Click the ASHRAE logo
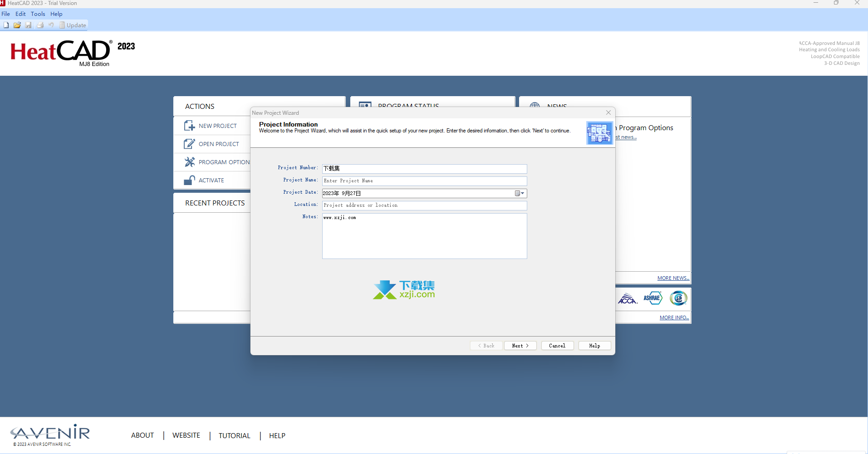Image resolution: width=868 pixels, height=454 pixels. (x=652, y=298)
